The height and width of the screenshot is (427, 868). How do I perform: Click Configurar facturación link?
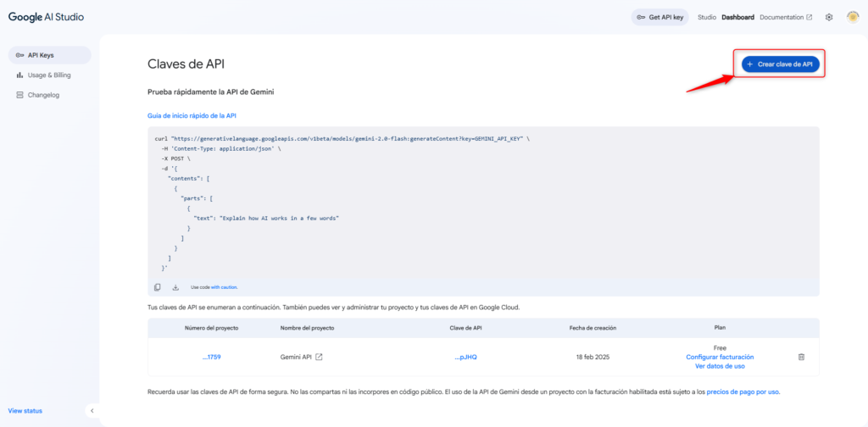tap(720, 358)
